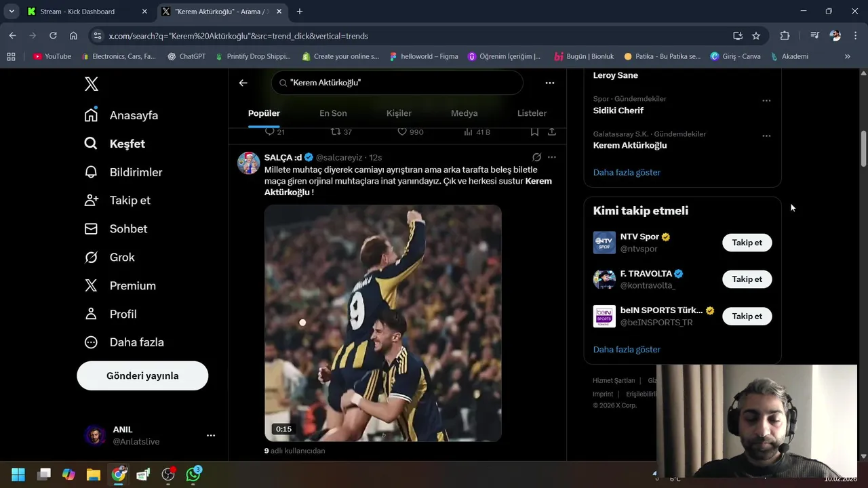
Task: Follow NTV Spor with Takip et
Action: [x=747, y=243]
